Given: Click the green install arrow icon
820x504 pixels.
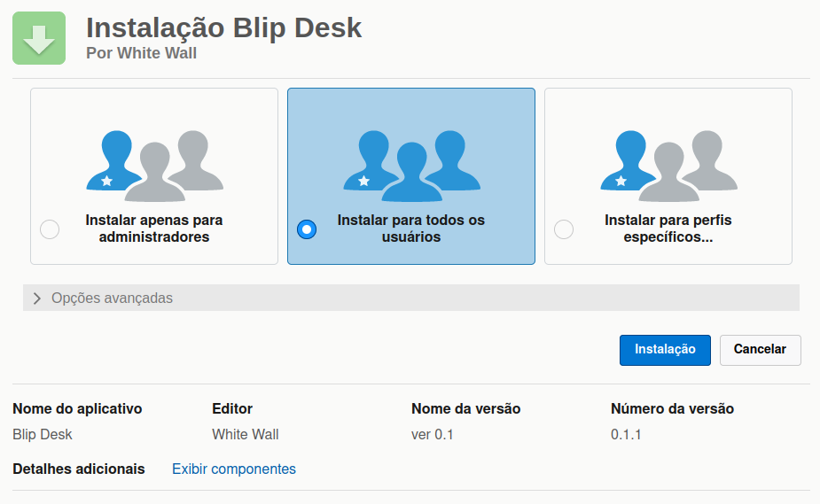Looking at the screenshot, I should click(39, 38).
